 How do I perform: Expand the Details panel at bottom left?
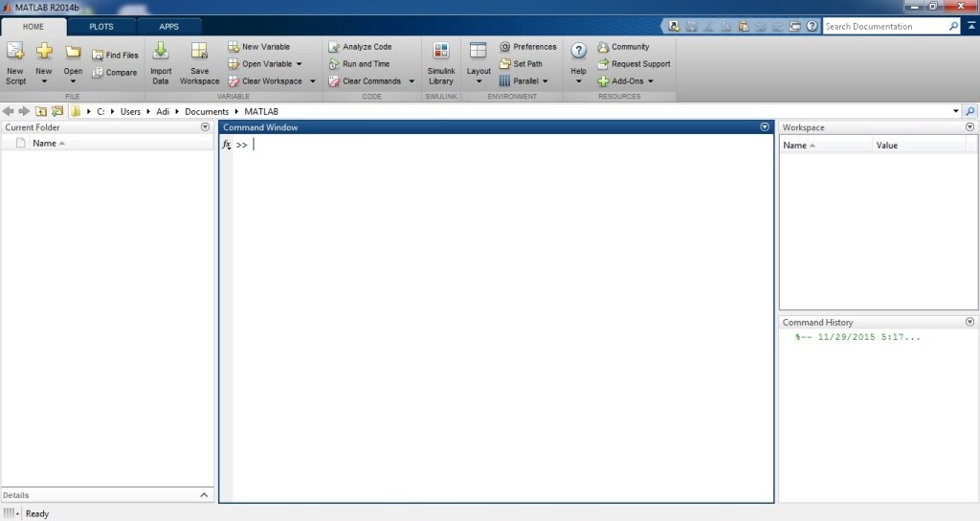click(204, 495)
